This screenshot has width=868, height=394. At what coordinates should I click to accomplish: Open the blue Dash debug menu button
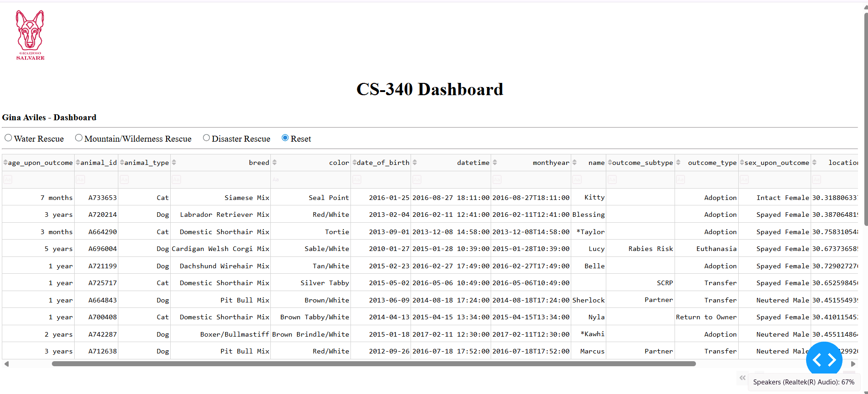(x=824, y=360)
